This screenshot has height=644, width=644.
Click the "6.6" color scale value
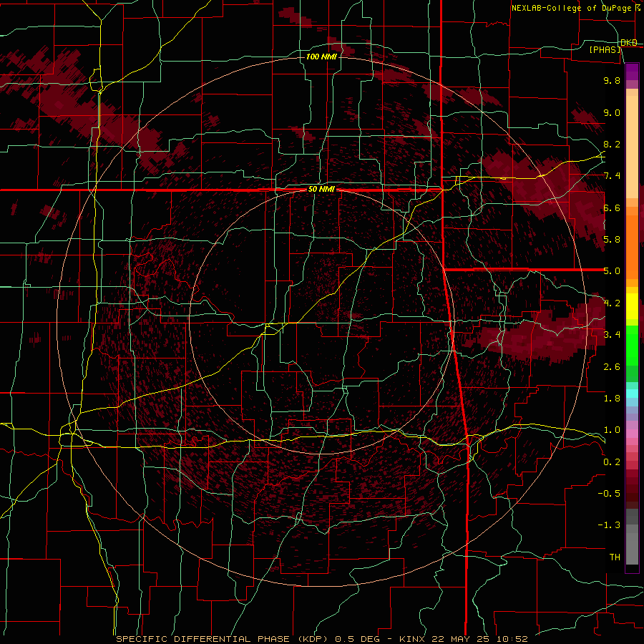[612, 208]
